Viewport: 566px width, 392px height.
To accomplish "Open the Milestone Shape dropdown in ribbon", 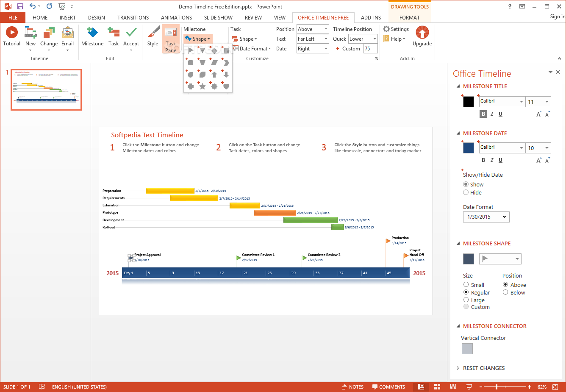I will (198, 39).
